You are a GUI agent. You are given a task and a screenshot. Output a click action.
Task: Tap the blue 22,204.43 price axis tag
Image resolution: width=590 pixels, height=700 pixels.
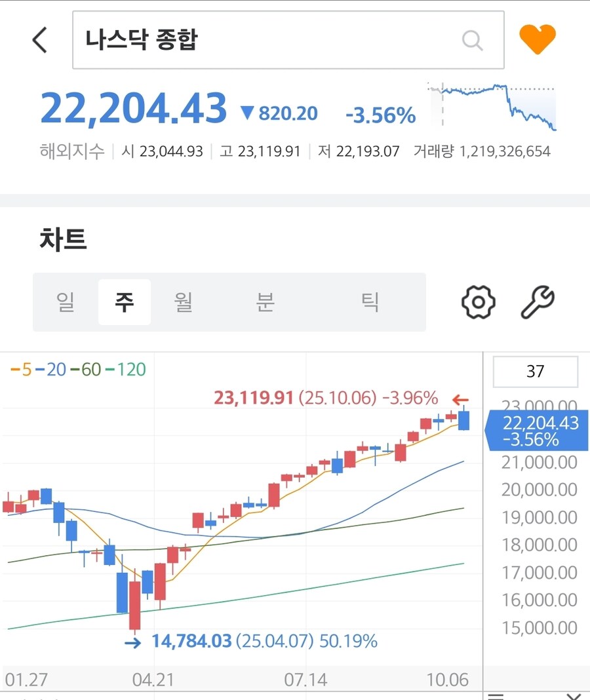click(537, 431)
